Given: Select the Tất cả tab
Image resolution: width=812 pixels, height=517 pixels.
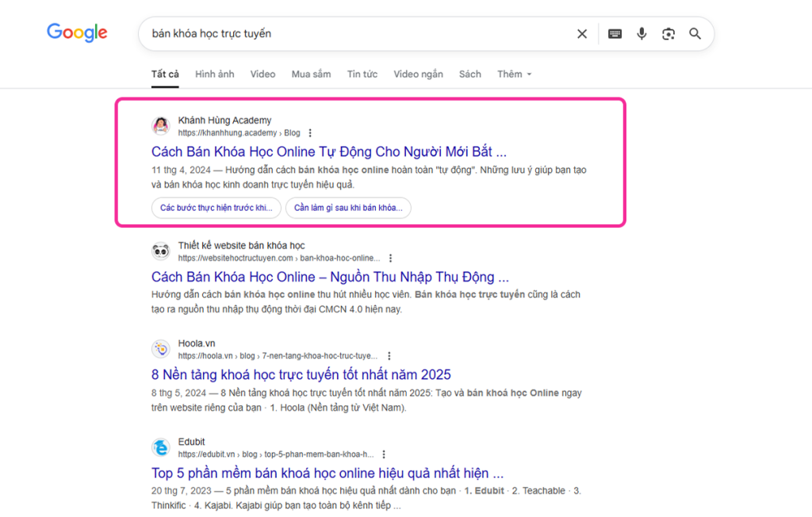Looking at the screenshot, I should click(165, 74).
